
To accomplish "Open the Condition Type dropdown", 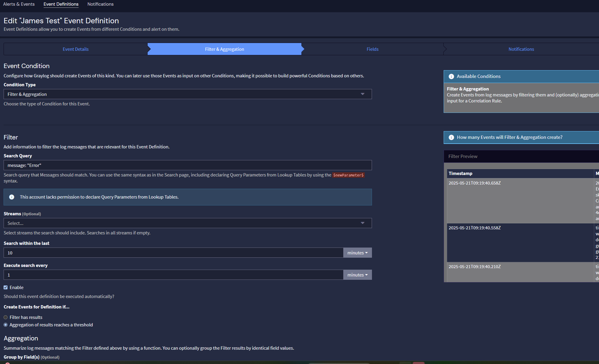I will point(187,94).
